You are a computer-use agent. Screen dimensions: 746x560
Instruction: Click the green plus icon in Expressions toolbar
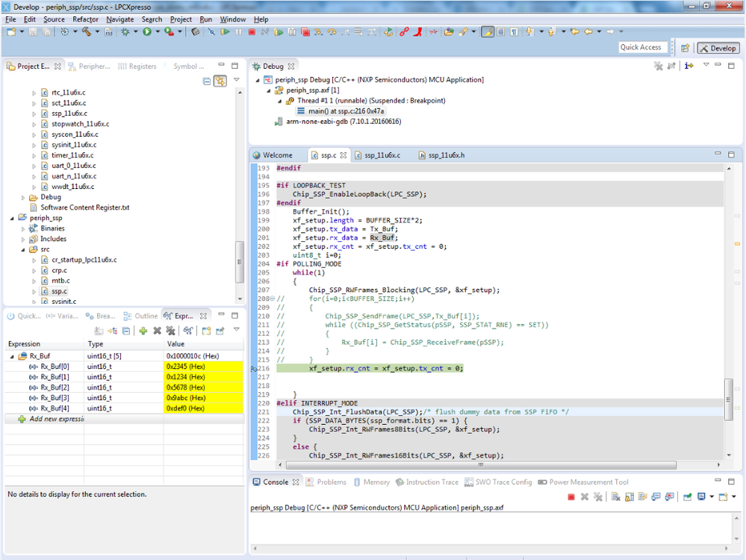coord(143,331)
